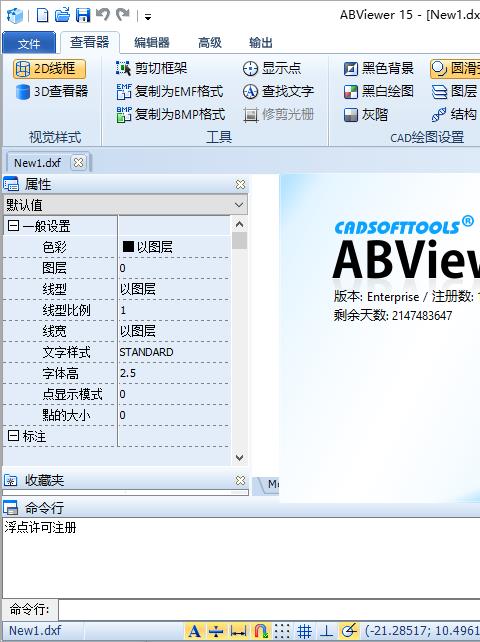Switch to the 编辑器 ribbon tab
480x642 pixels.
(152, 42)
